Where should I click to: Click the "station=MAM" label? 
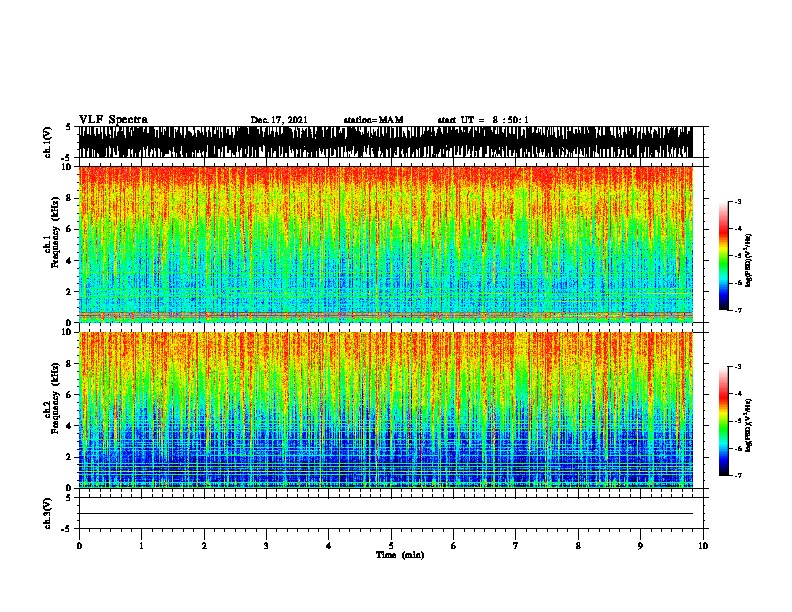(x=373, y=120)
